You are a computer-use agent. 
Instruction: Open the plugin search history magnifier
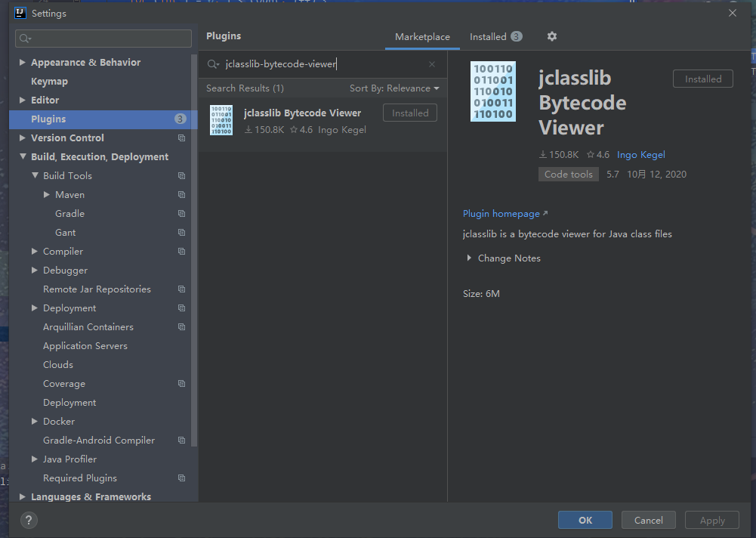213,64
